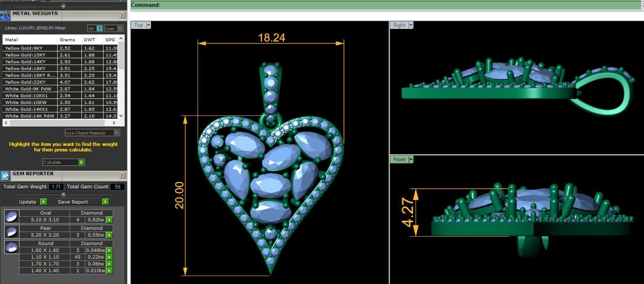This screenshot has height=284, width=644.
Task: Click the metal table scroll-right arrow
Action: pyautogui.click(x=114, y=122)
